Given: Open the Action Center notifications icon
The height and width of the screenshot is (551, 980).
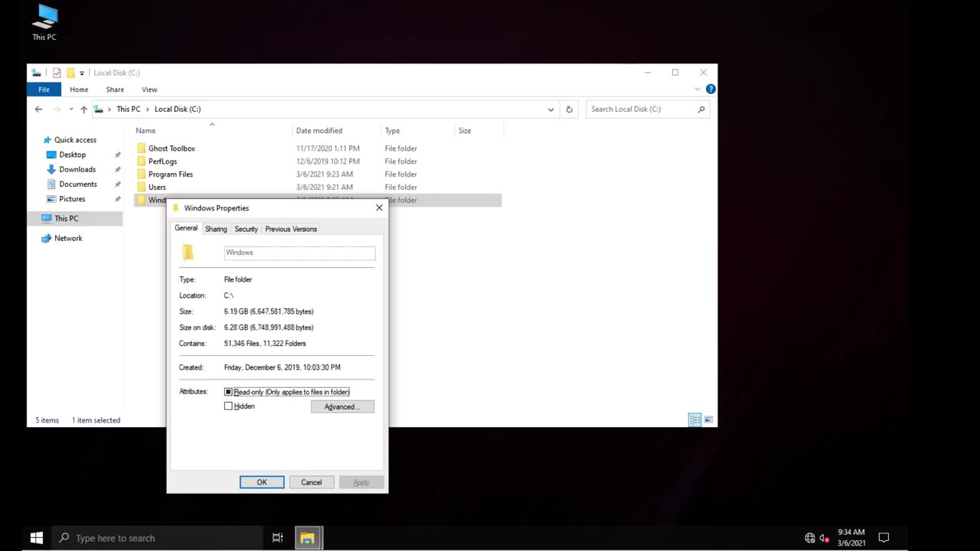Looking at the screenshot, I should click(884, 538).
